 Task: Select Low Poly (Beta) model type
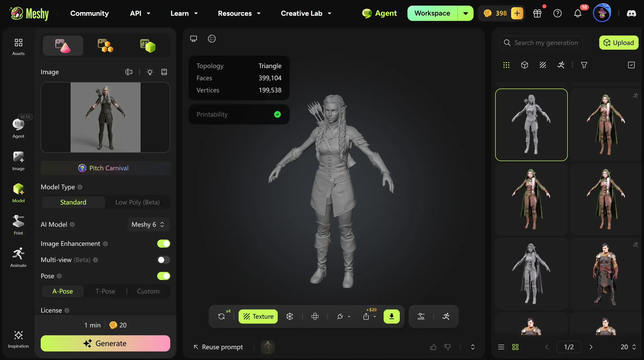(x=137, y=202)
